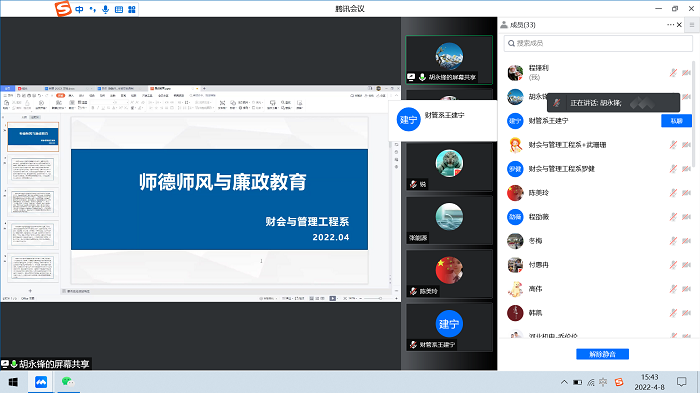Click the battery icon in system tray

click(x=578, y=382)
